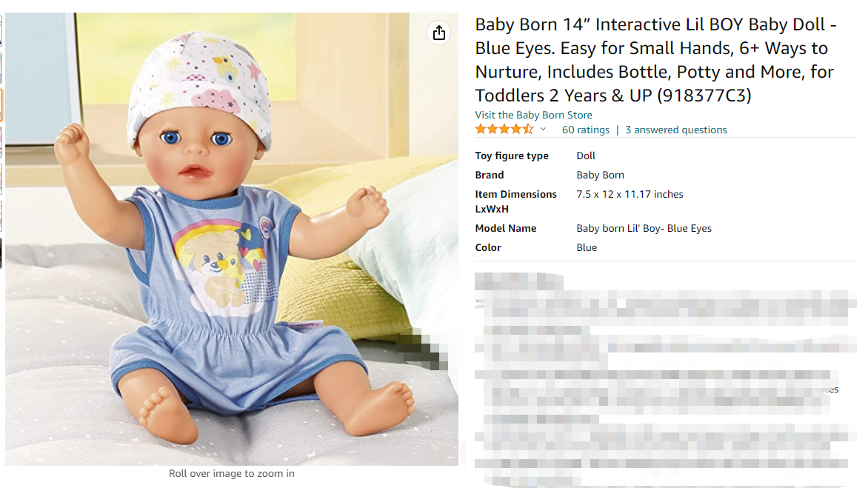868x488 pixels.
Task: Open the 3 answered questions link
Action: (x=676, y=130)
